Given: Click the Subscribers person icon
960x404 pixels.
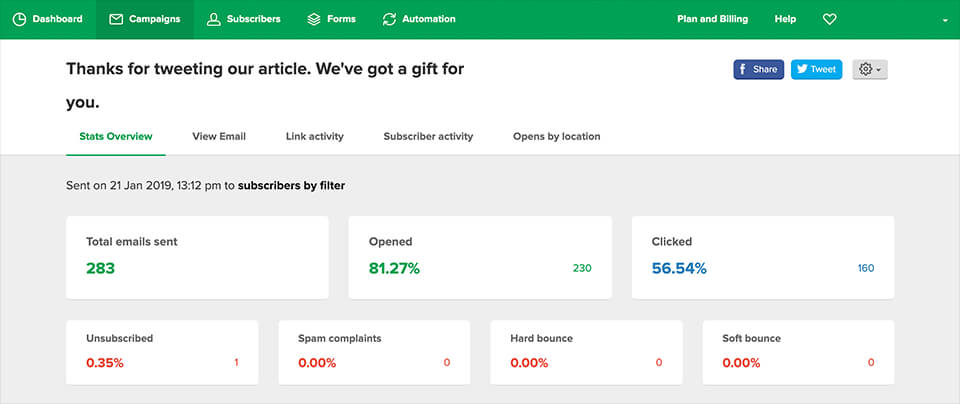Looking at the screenshot, I should tap(213, 19).
